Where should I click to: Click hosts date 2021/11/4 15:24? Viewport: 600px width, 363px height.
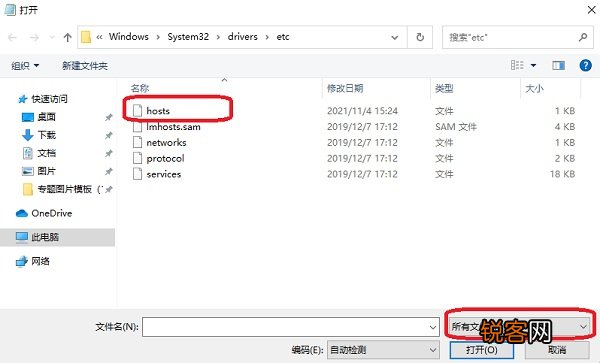click(x=362, y=111)
